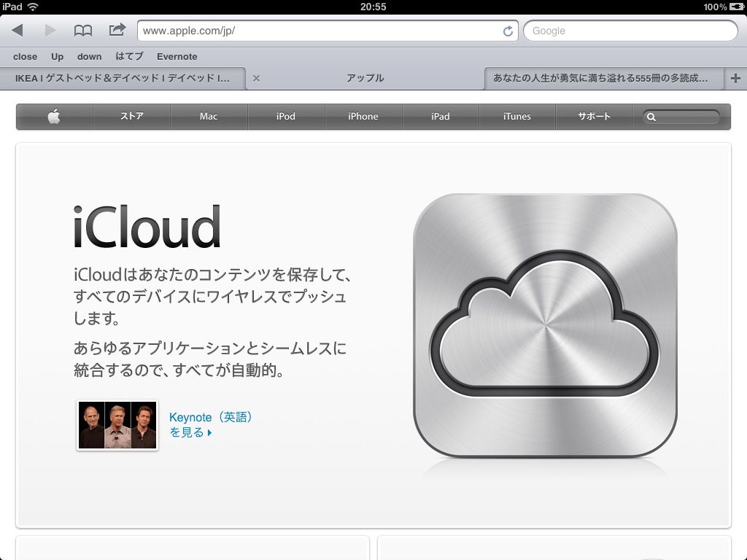Click the Keynote（英語）を見る link
The height and width of the screenshot is (560, 747).
(210, 425)
